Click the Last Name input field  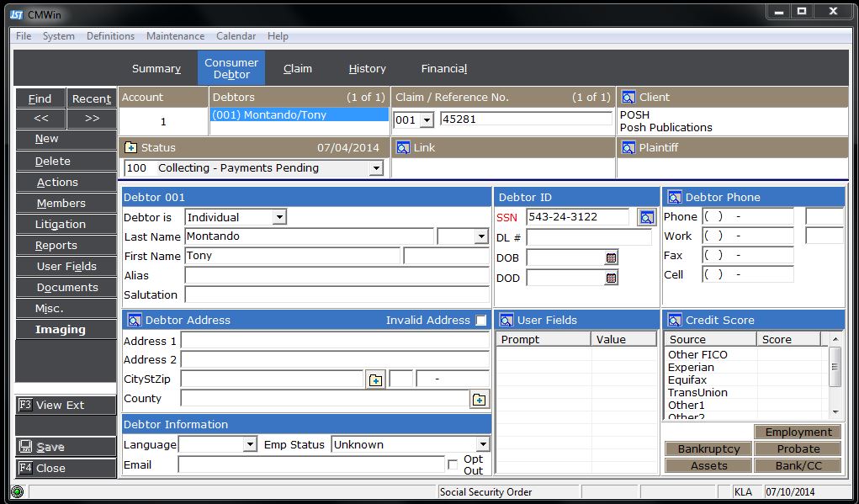[309, 236]
